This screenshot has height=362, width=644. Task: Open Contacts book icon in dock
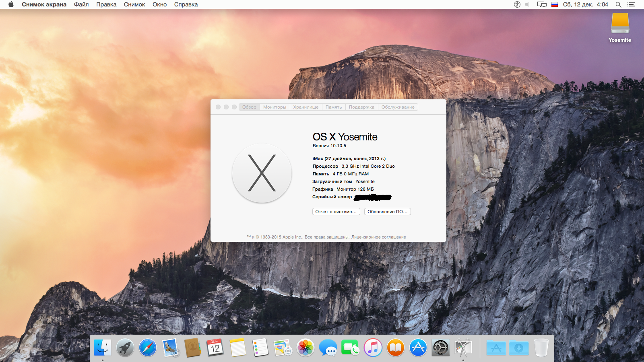pyautogui.click(x=193, y=348)
